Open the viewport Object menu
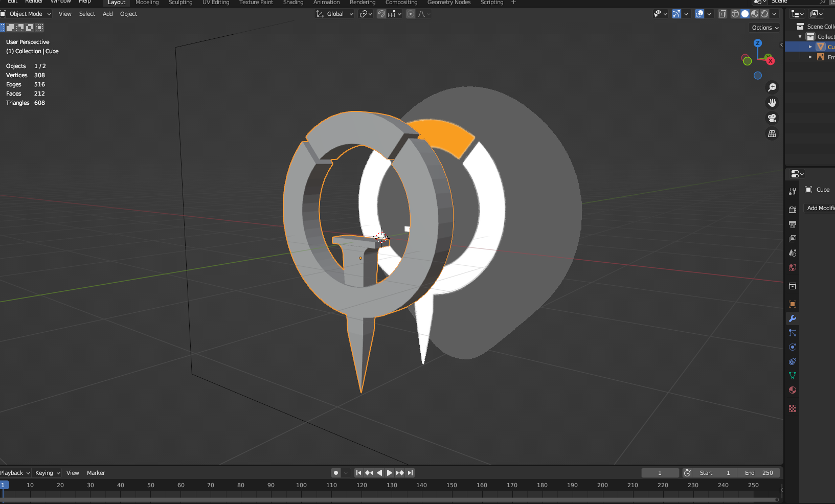This screenshot has height=504, width=835. pos(128,14)
